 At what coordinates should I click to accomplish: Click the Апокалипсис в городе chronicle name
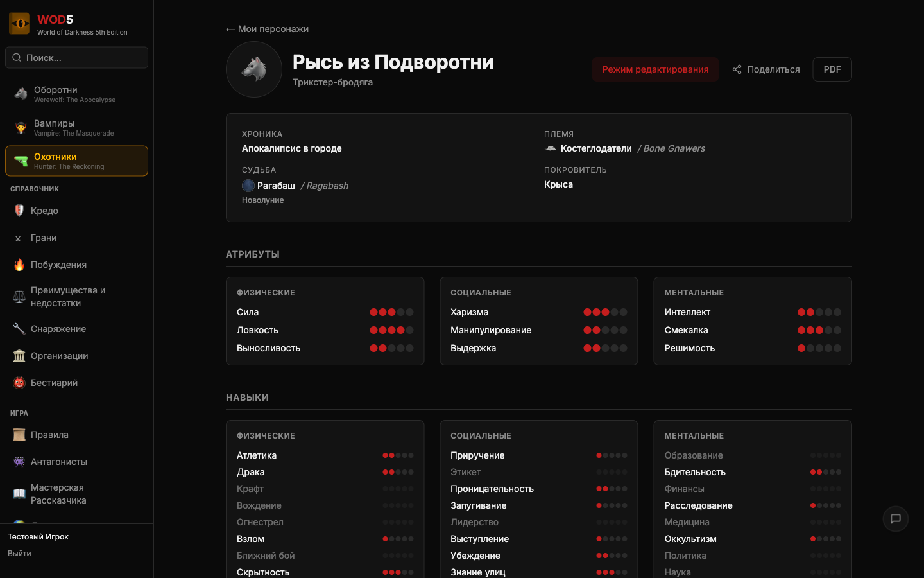[x=291, y=148]
